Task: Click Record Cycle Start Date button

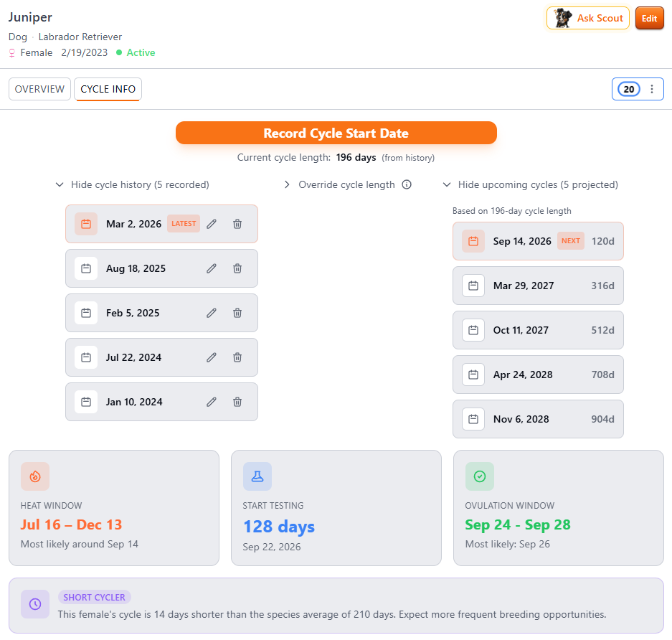Action: [336, 133]
